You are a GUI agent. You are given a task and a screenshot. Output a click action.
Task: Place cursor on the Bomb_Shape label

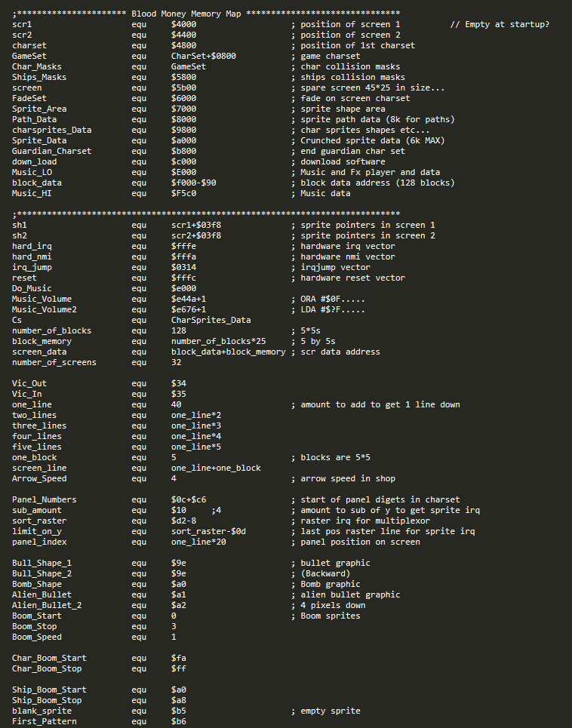tap(37, 584)
